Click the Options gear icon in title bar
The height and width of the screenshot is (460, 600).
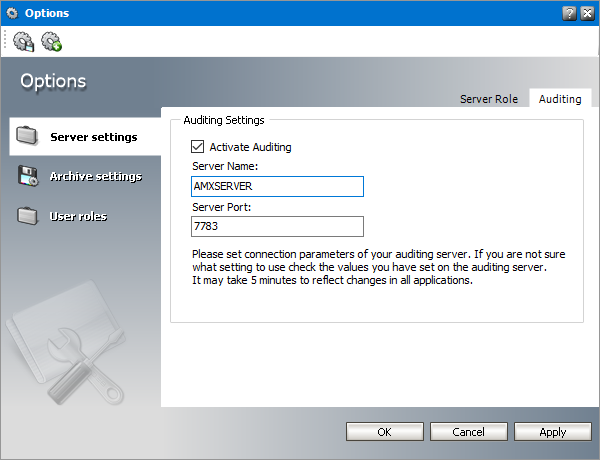point(12,12)
